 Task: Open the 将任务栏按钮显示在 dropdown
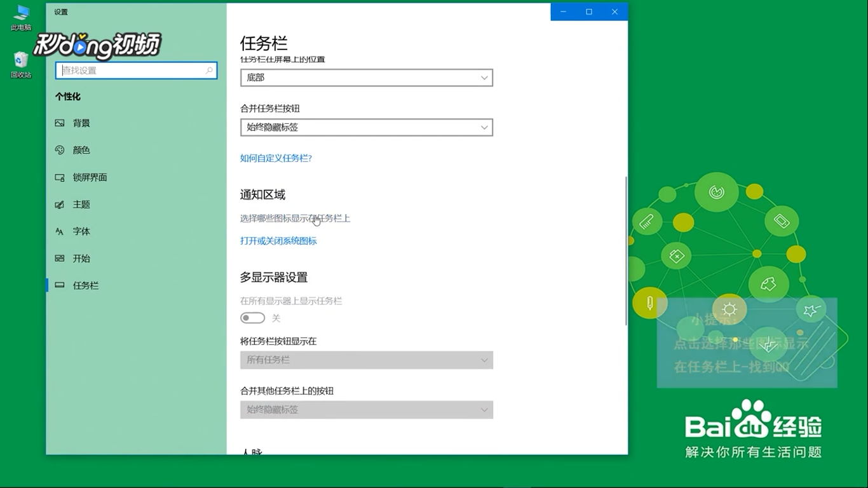[x=366, y=360]
